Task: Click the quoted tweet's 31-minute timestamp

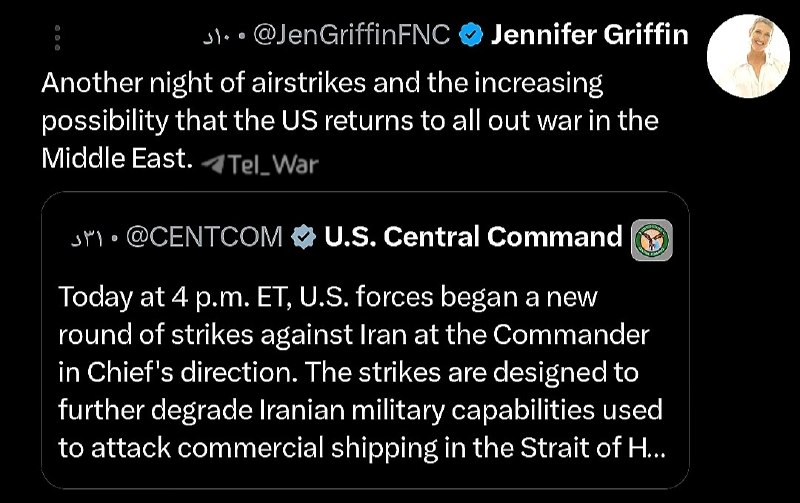Action: [x=87, y=239]
